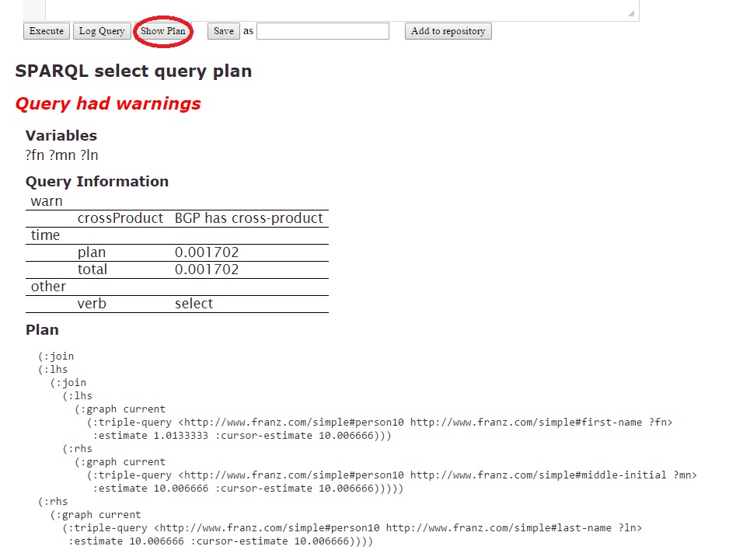The width and height of the screenshot is (736, 560).
Task: Save the current query
Action: pyautogui.click(x=223, y=31)
